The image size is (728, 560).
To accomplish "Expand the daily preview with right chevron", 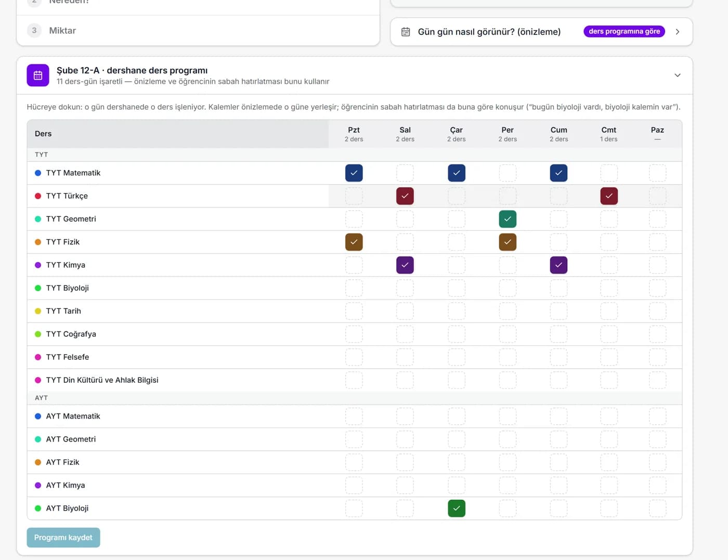I will [x=678, y=32].
